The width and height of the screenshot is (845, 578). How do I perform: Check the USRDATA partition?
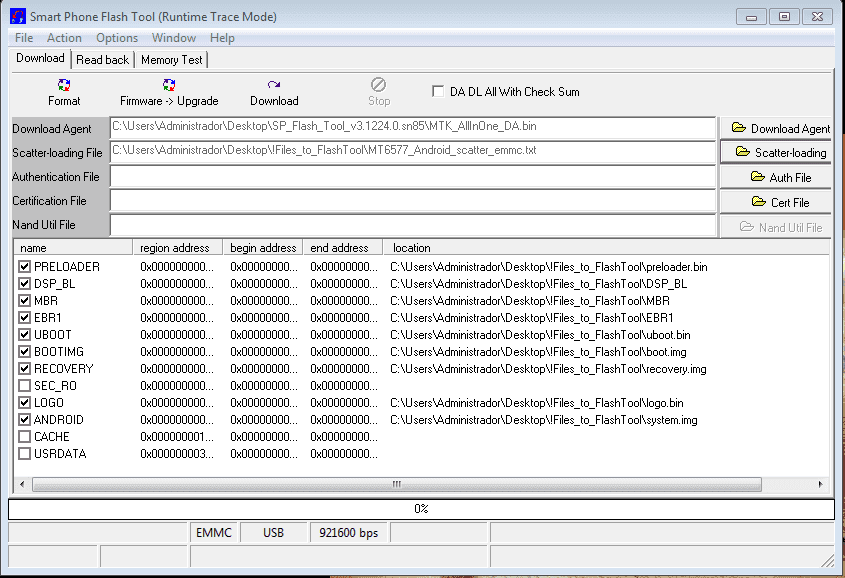tap(24, 454)
